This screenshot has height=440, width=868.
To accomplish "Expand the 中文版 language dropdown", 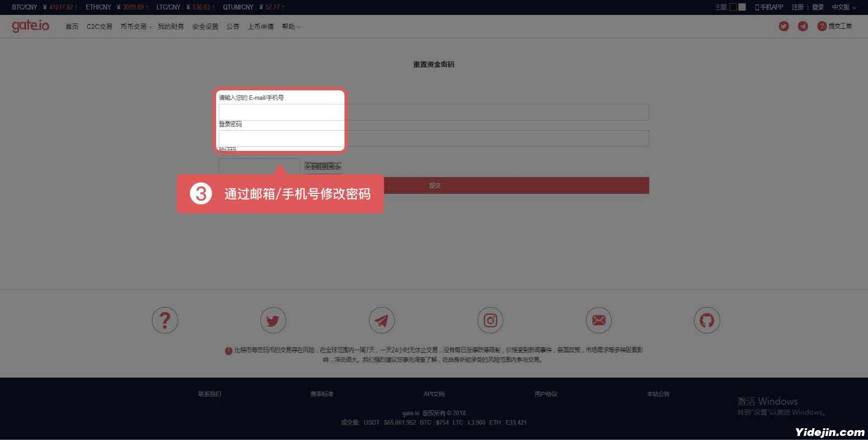I will pyautogui.click(x=844, y=7).
